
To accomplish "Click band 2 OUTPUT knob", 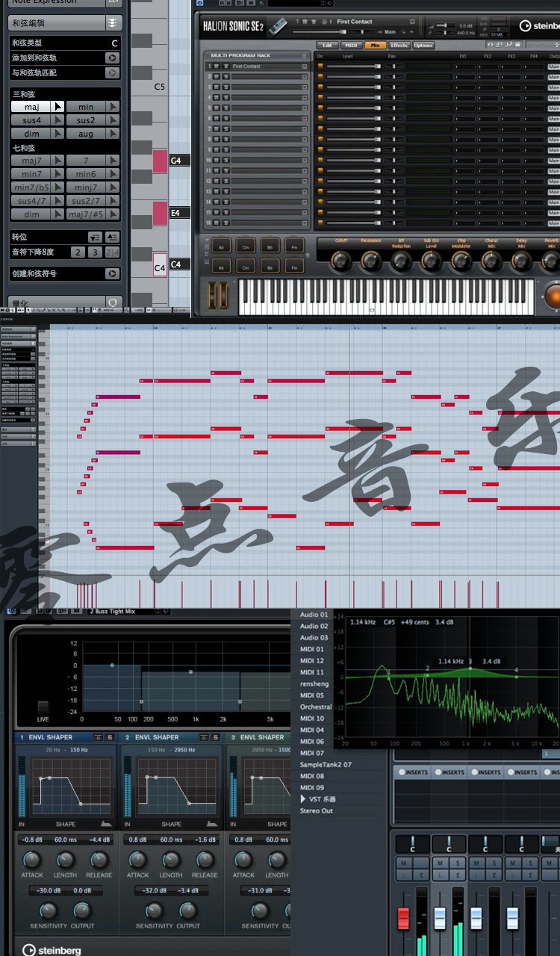I will tap(188, 910).
